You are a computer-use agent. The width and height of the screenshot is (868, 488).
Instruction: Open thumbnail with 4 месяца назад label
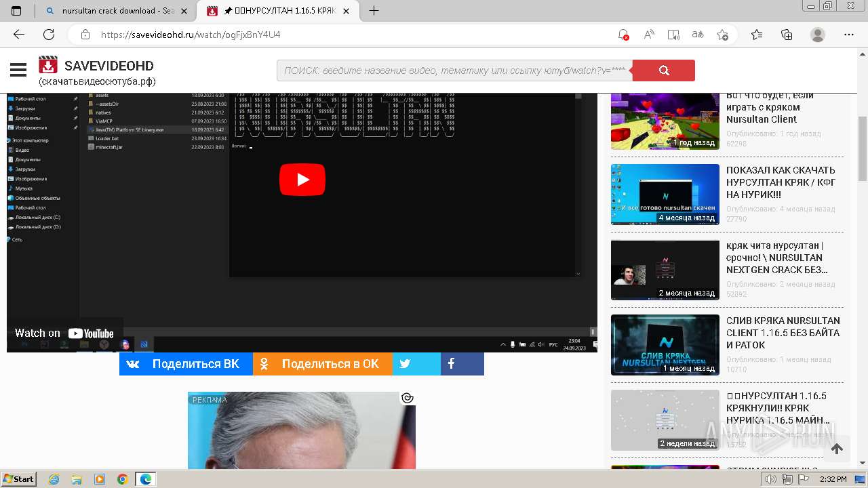pyautogui.click(x=665, y=195)
